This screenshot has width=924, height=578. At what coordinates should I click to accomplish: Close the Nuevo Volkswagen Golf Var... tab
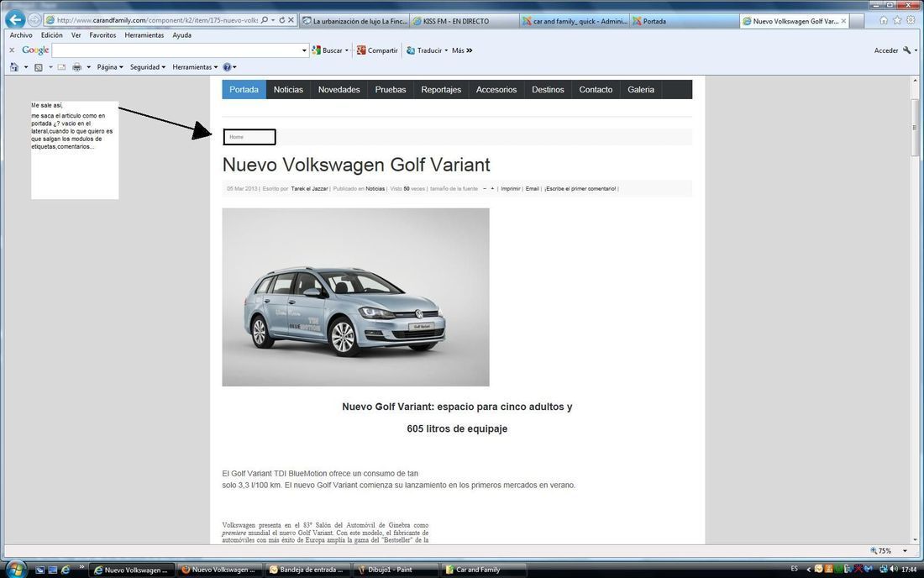click(844, 21)
